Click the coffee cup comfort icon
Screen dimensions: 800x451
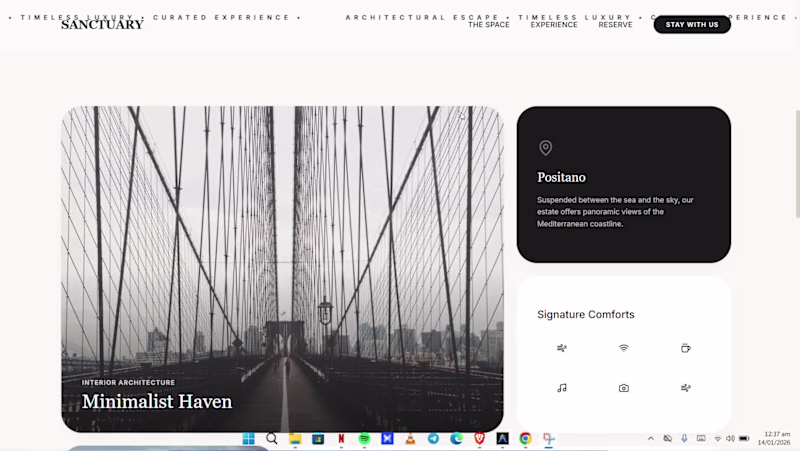tap(686, 348)
